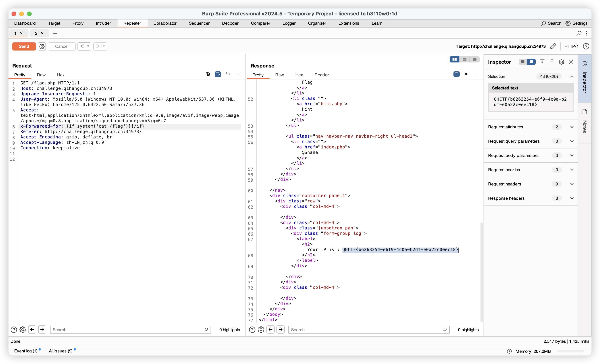
Task: Open history back dropdown arrow
Action: click(88, 46)
